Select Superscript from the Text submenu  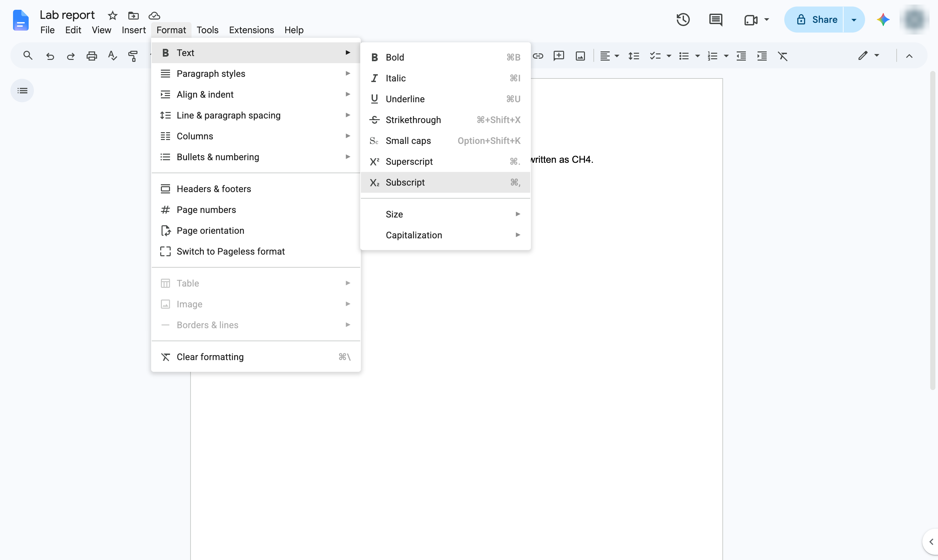446,161
